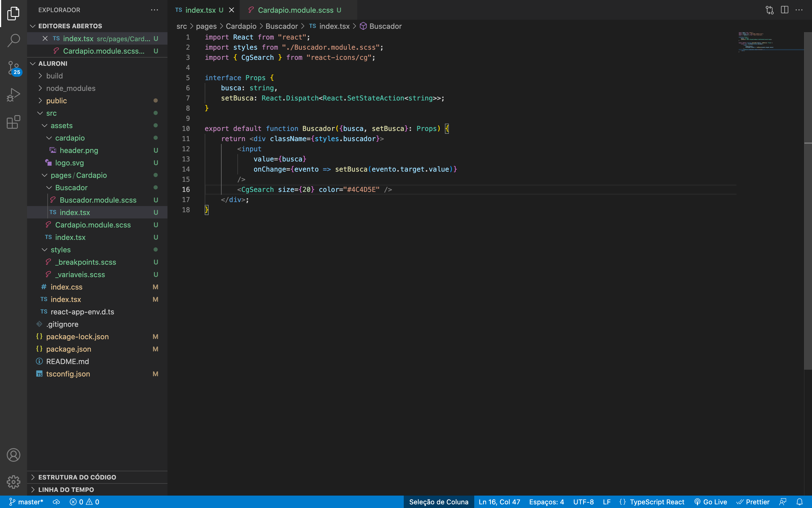
Task: Open the feedback icon in status bar
Action: (783, 502)
